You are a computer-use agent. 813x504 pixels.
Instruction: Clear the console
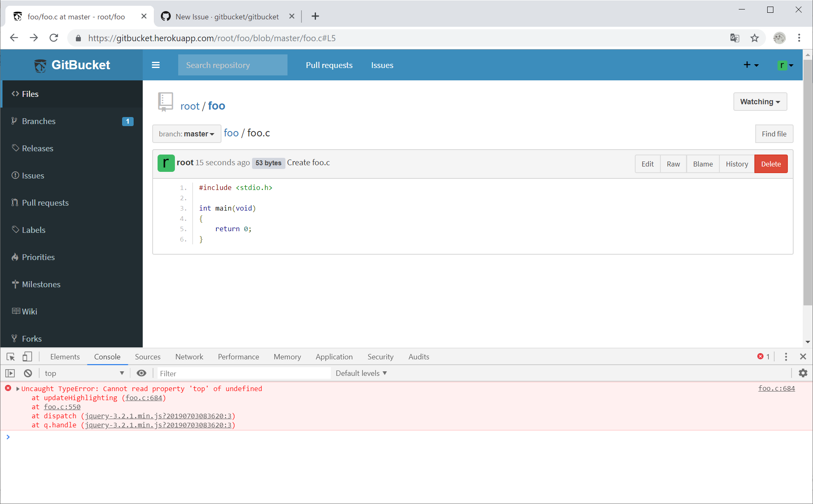tap(28, 373)
